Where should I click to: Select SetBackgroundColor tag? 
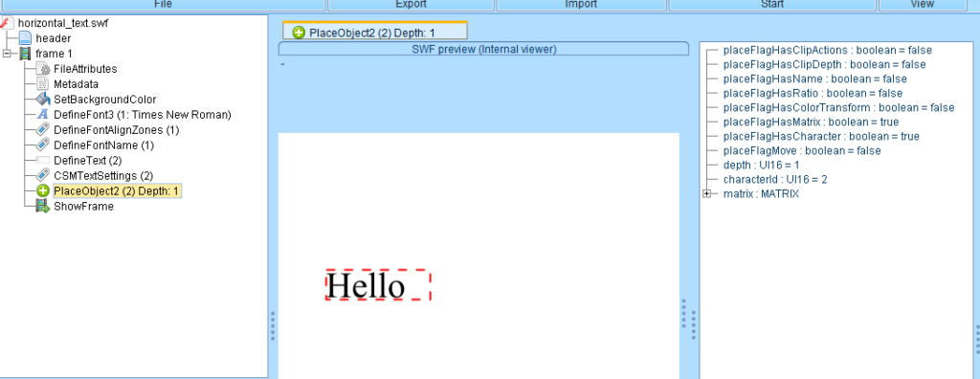pos(105,100)
